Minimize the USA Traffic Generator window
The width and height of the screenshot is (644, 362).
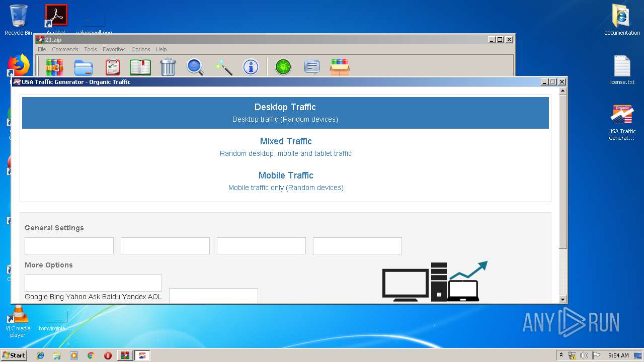pos(544,82)
